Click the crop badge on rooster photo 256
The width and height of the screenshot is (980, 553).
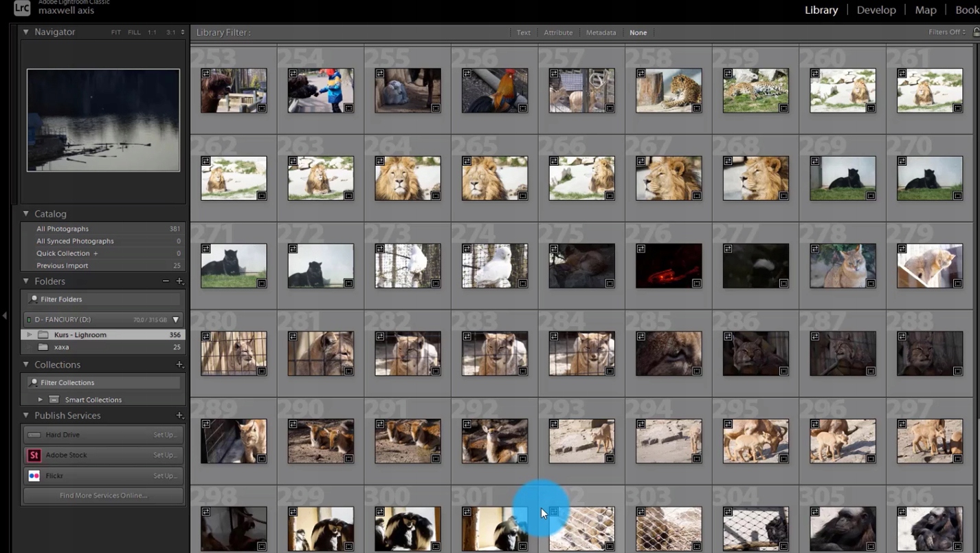click(x=522, y=108)
